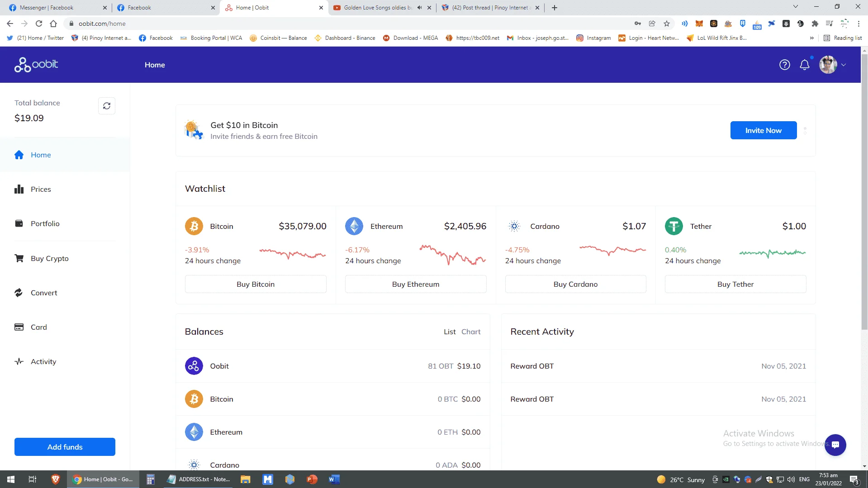Click the Cardano icon in Watchlist
Screen dimensions: 868x488
pyautogui.click(x=514, y=226)
